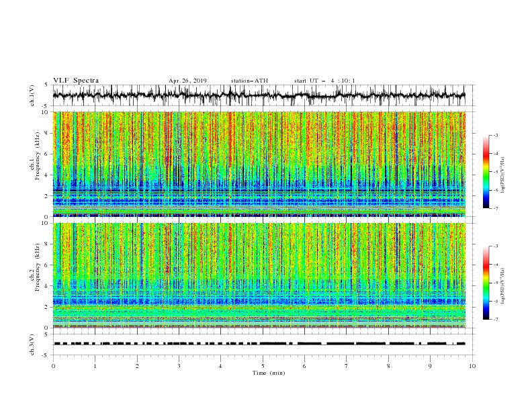Click time axis tick label '9'
Viewport: 532px width, 411px height.
(430, 366)
